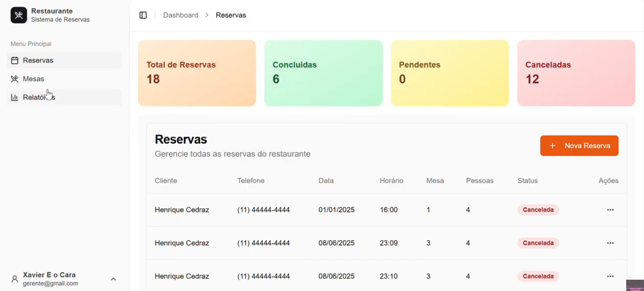Click the Horário column header

[x=391, y=181]
